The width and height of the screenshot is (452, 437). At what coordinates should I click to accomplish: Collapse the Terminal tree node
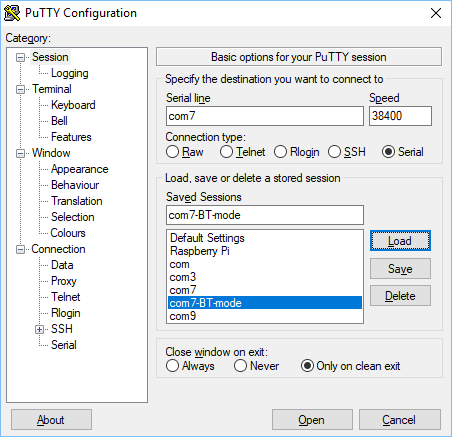[21, 90]
